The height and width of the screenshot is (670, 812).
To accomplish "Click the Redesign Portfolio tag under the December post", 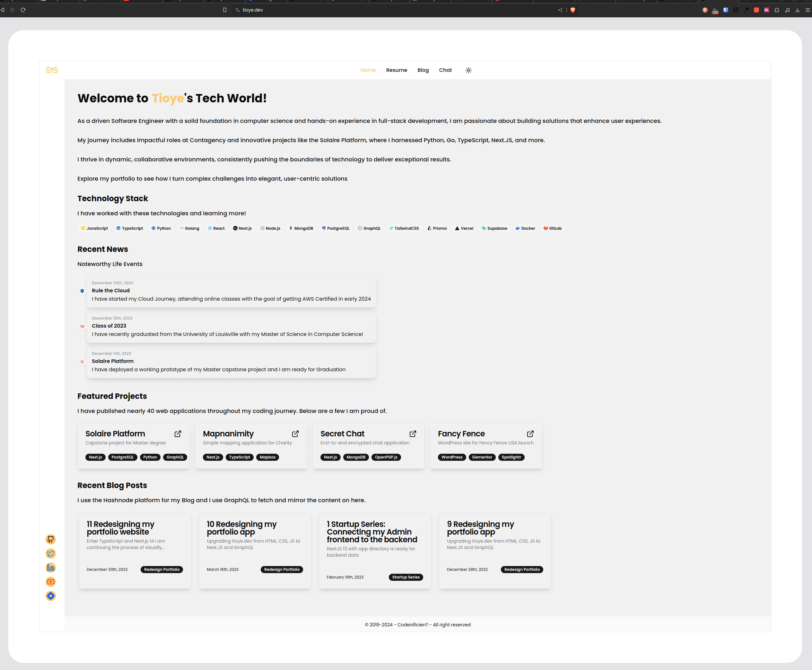I will pos(162,569).
